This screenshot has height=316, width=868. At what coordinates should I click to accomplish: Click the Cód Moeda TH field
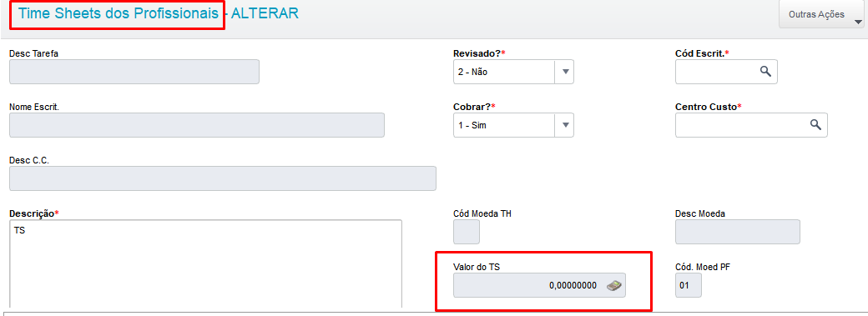pos(467,232)
